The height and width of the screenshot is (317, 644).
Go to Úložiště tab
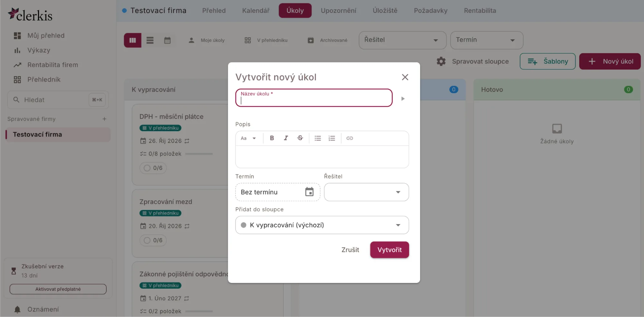tap(385, 11)
